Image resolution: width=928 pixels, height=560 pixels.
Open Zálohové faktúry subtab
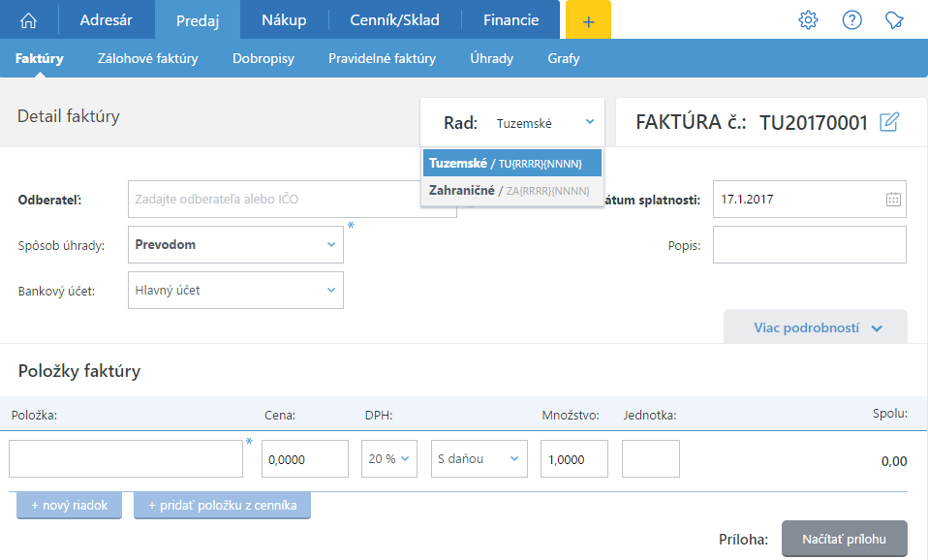(148, 58)
